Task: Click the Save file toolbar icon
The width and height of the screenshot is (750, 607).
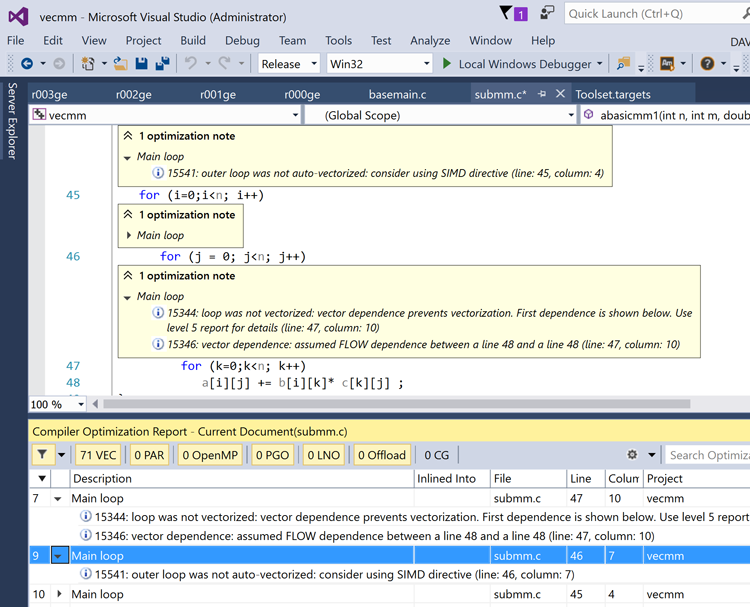Action: click(x=141, y=64)
